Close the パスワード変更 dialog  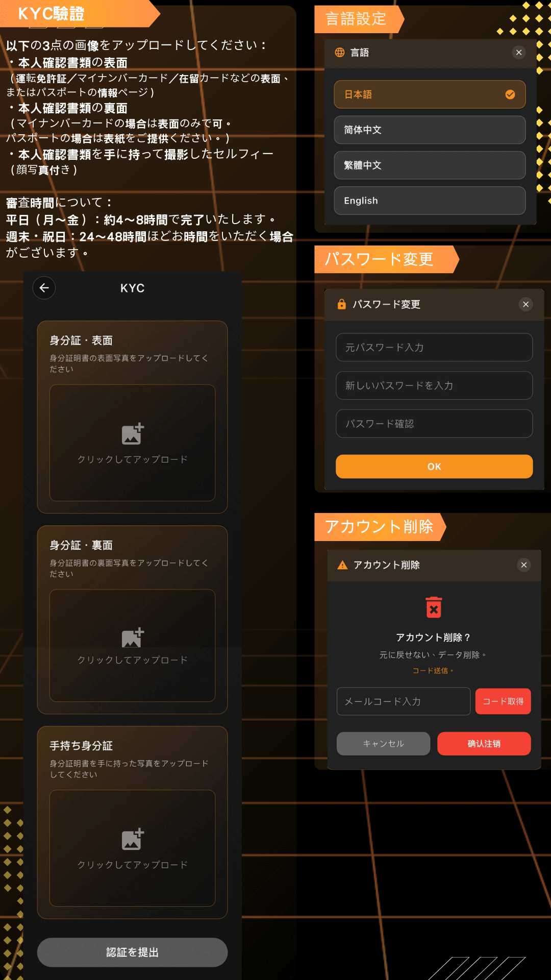tap(525, 304)
